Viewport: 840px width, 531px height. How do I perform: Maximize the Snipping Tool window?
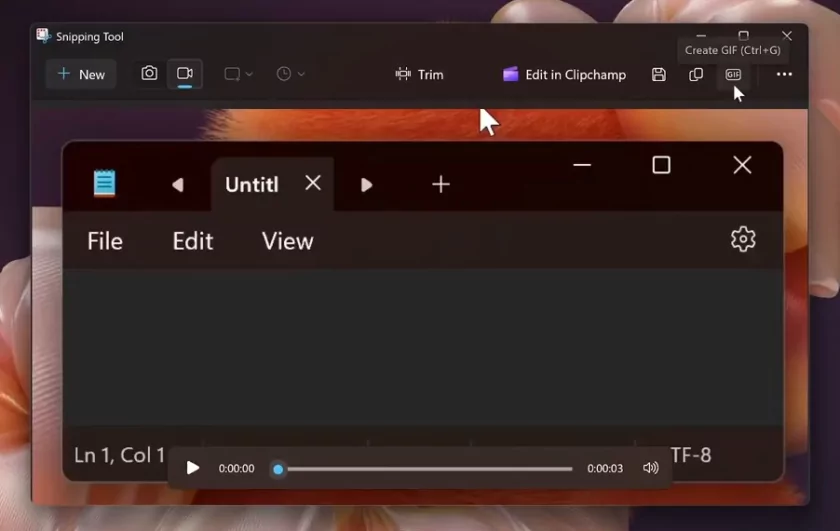(743, 36)
